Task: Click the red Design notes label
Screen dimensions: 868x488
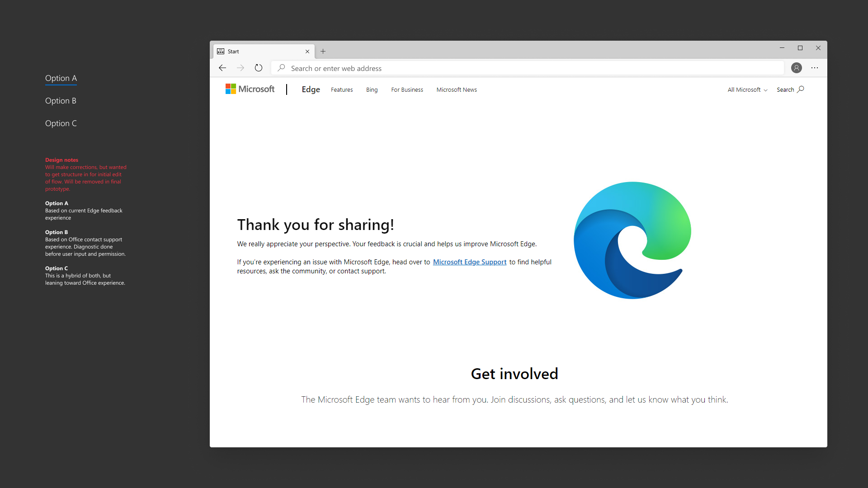Action: pos(61,160)
